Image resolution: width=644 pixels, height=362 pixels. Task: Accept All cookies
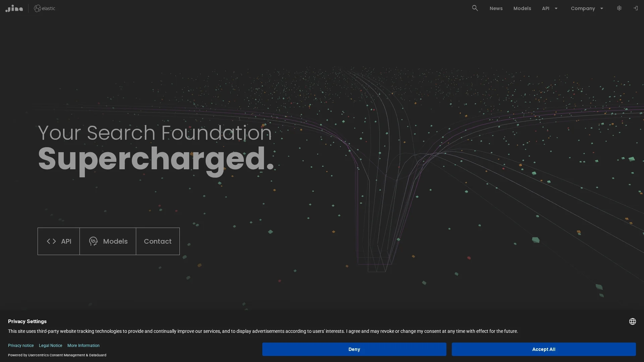tap(544, 349)
